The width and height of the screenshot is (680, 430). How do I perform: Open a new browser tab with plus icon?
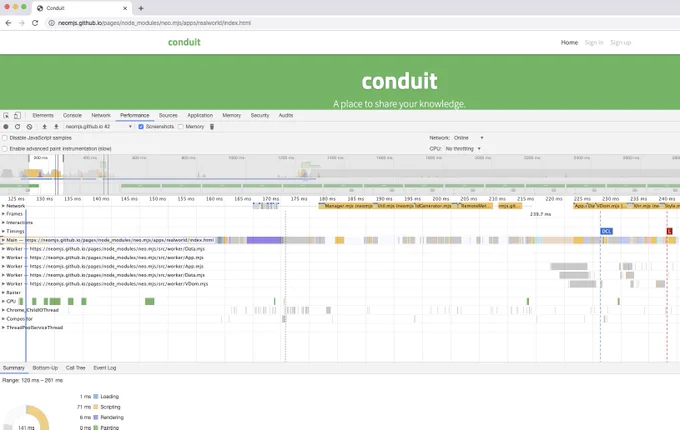pyautogui.click(x=141, y=8)
